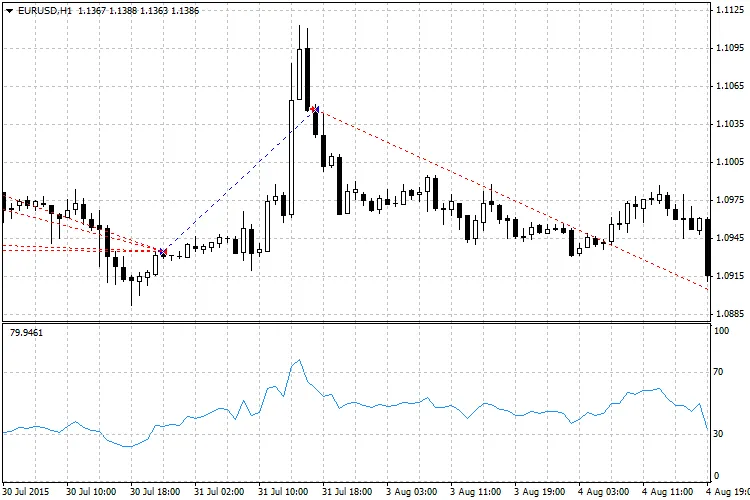Click the trade marker at the blue line's upper end
This screenshot has height=500, width=750.
coord(314,108)
